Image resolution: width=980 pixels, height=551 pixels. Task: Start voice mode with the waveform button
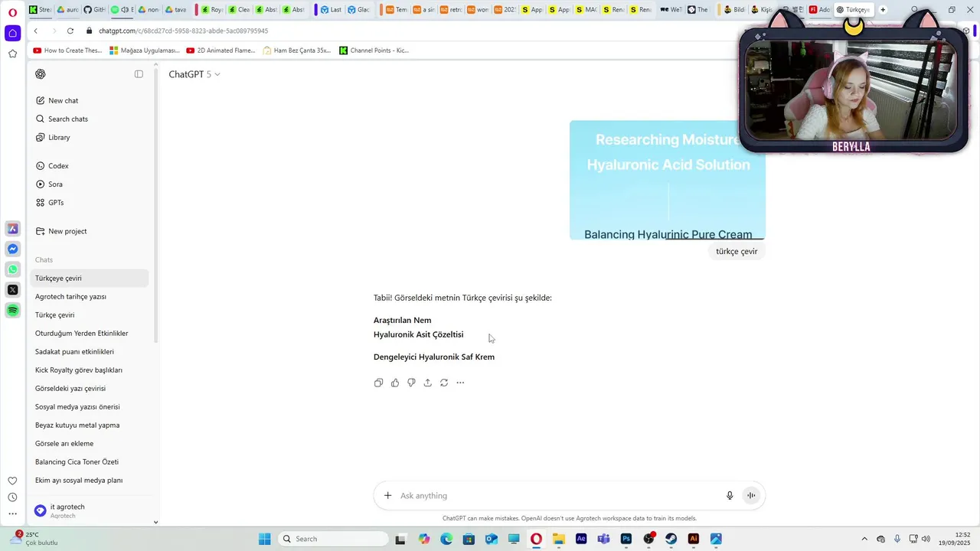click(x=751, y=495)
